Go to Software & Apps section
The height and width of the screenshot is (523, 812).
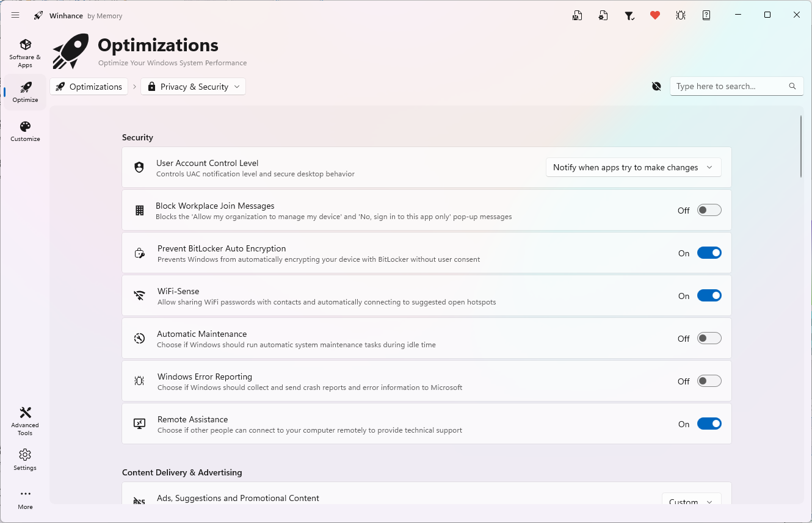(x=25, y=52)
